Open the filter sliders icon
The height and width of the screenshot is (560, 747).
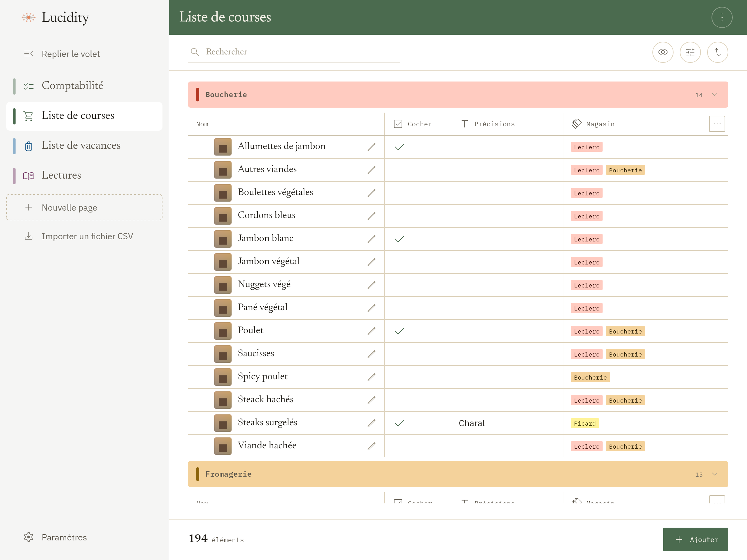(x=690, y=52)
